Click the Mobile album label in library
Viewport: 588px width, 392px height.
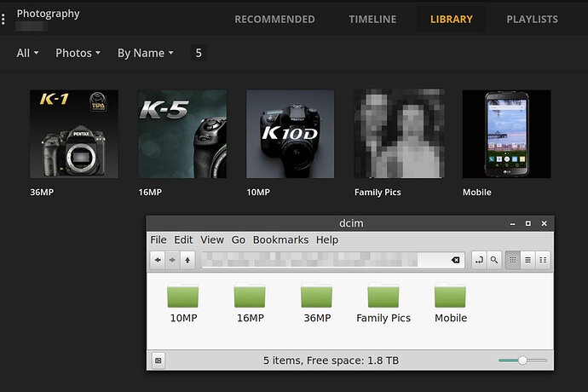[x=476, y=192]
